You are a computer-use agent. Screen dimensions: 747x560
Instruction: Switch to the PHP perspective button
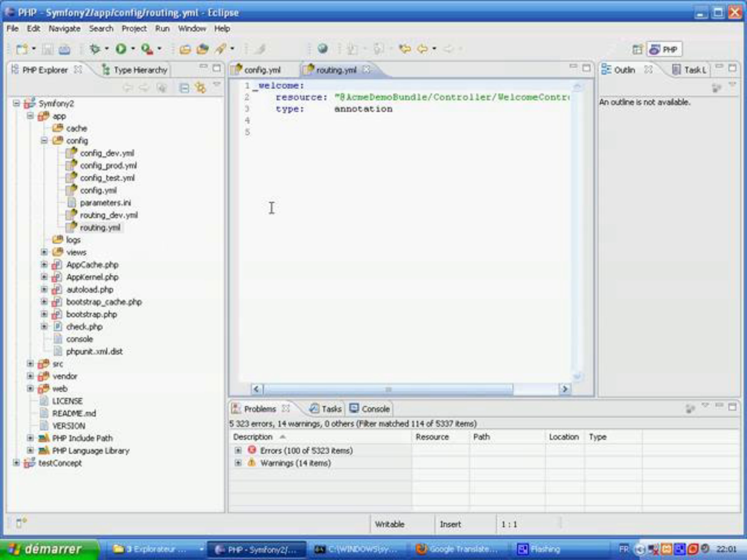tap(664, 49)
